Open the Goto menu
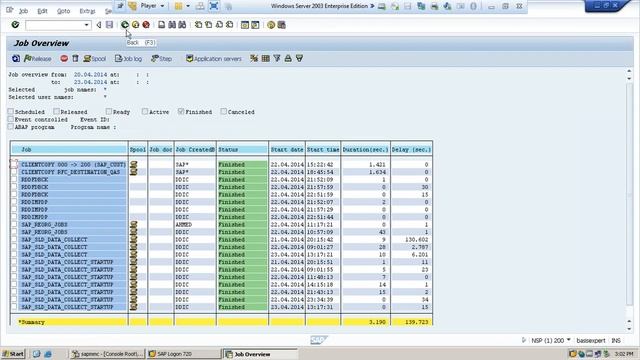The image size is (640, 360). (x=63, y=11)
